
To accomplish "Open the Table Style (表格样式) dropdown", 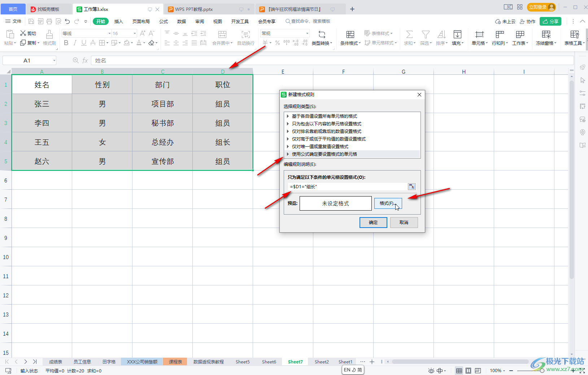I will 379,33.
